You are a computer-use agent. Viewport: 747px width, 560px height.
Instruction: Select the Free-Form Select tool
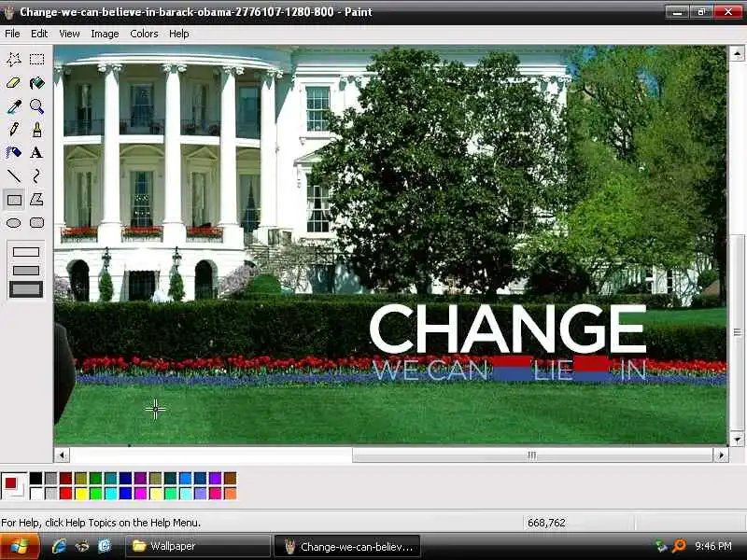click(x=14, y=59)
